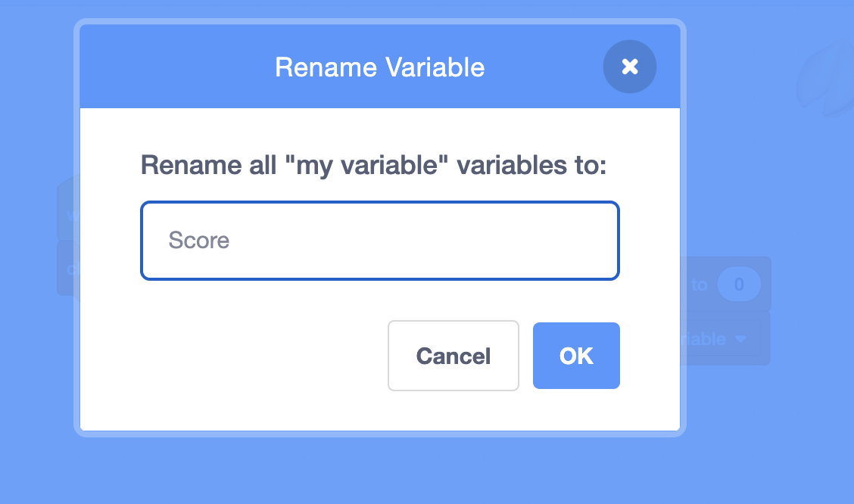
Task: Close the Rename Variable dialog with X
Action: (x=629, y=67)
